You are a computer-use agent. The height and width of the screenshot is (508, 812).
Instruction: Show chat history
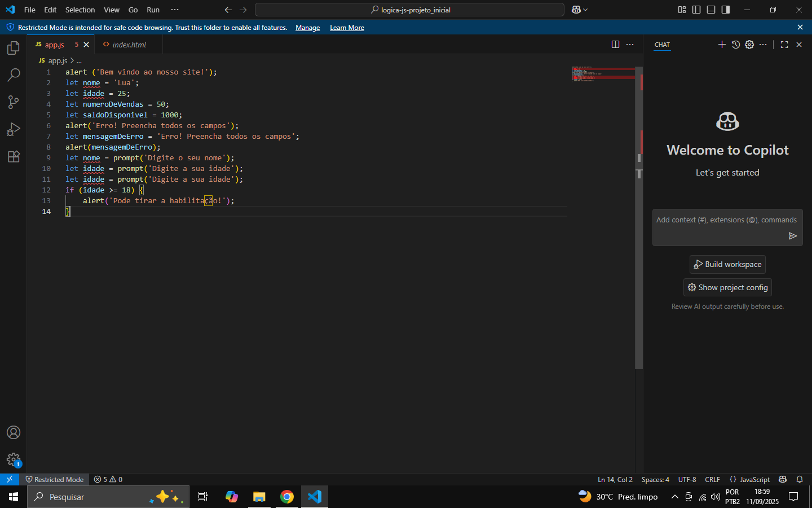pos(736,45)
